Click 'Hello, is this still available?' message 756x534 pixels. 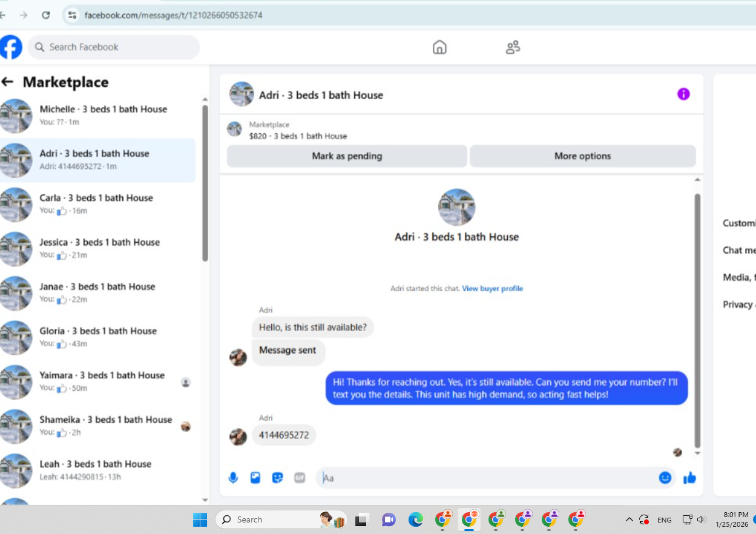[x=313, y=328]
